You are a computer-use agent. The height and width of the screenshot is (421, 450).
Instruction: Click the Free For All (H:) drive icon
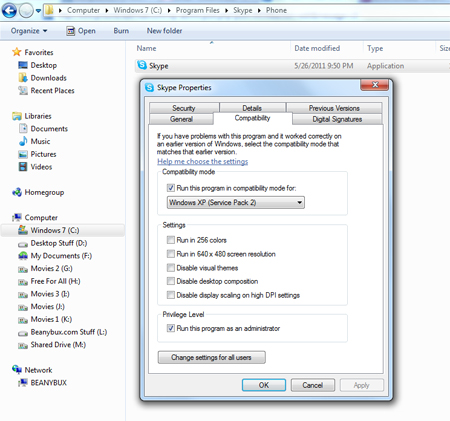(23, 282)
